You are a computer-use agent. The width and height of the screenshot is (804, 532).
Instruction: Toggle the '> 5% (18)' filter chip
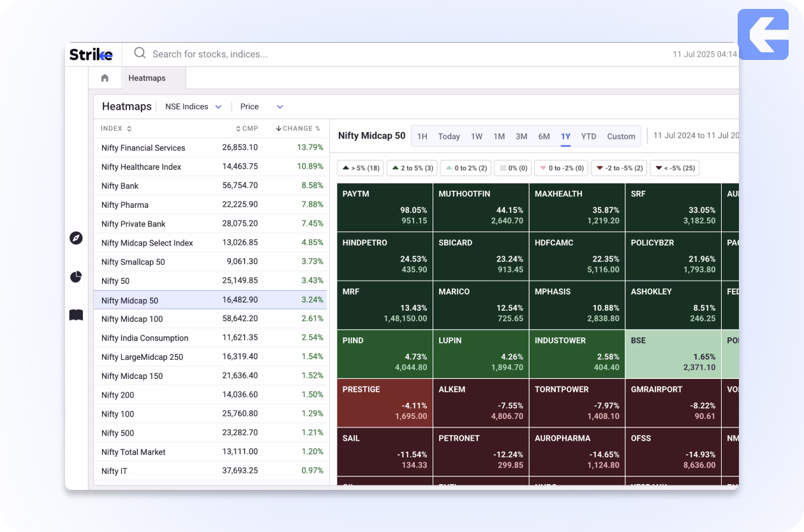tap(361, 168)
